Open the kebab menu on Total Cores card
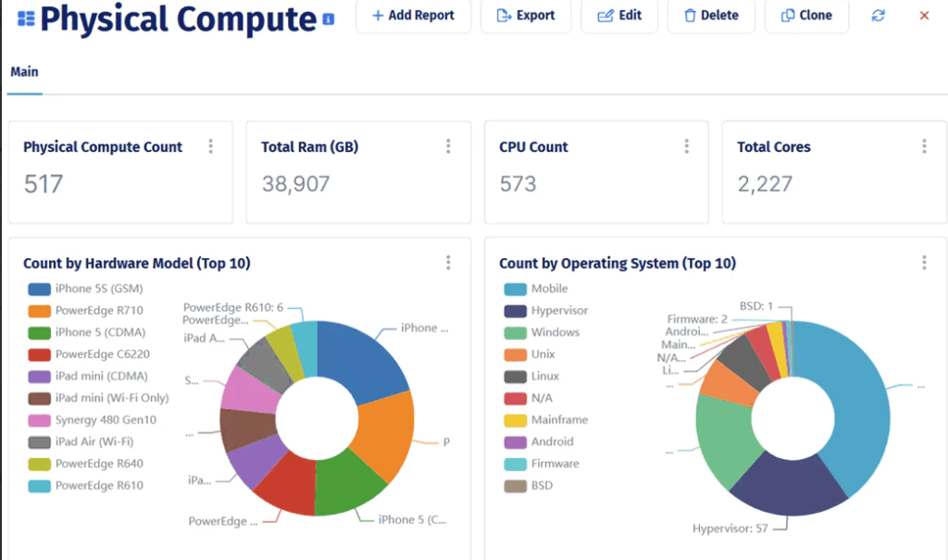This screenshot has height=560, width=948. coord(923,145)
